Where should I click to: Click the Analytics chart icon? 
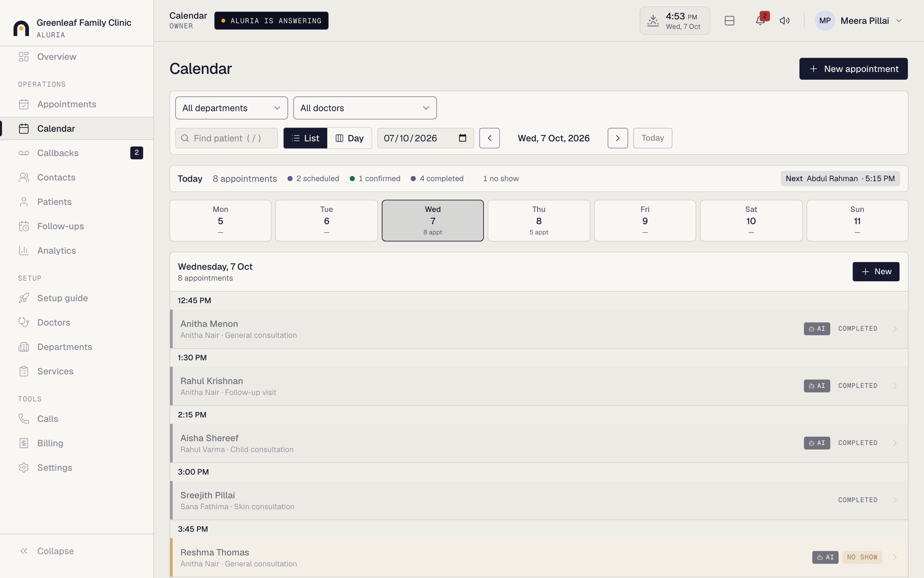pos(24,251)
